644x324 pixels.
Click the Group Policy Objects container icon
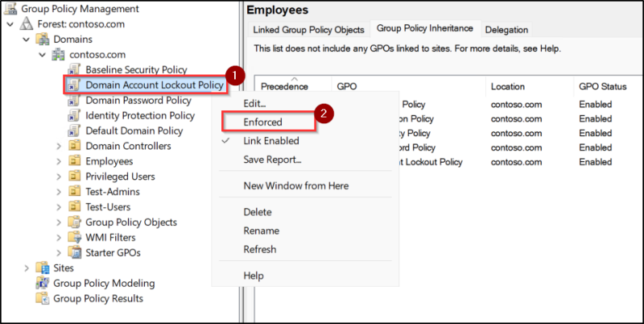[x=74, y=222]
